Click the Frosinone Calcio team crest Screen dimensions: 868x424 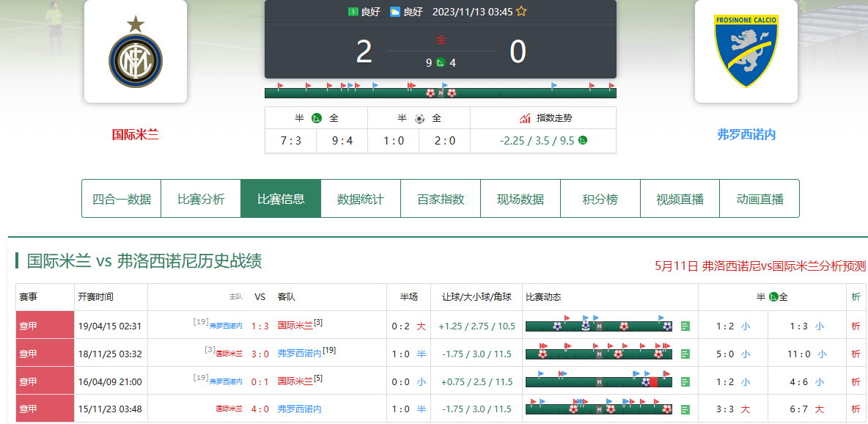(x=746, y=51)
